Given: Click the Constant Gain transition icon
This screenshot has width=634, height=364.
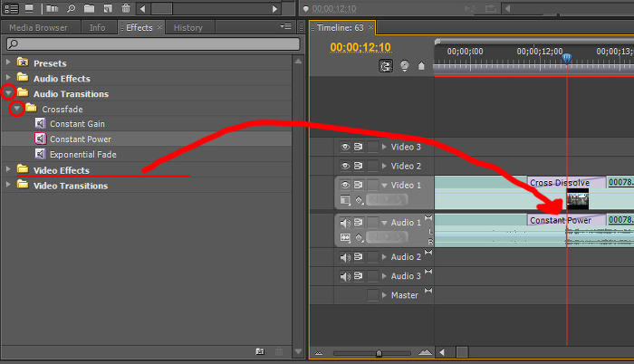Looking at the screenshot, I should coord(40,123).
